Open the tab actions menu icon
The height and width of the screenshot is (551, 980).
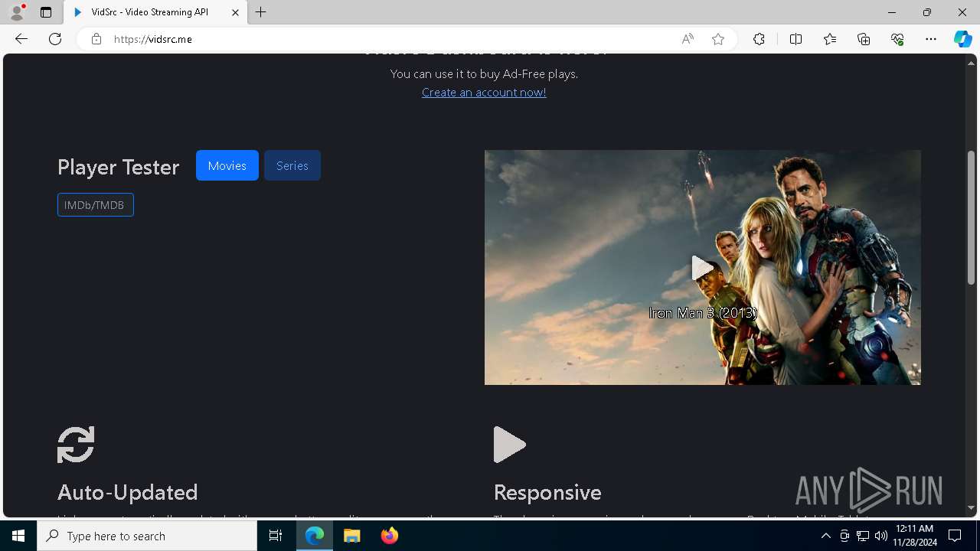(x=46, y=12)
